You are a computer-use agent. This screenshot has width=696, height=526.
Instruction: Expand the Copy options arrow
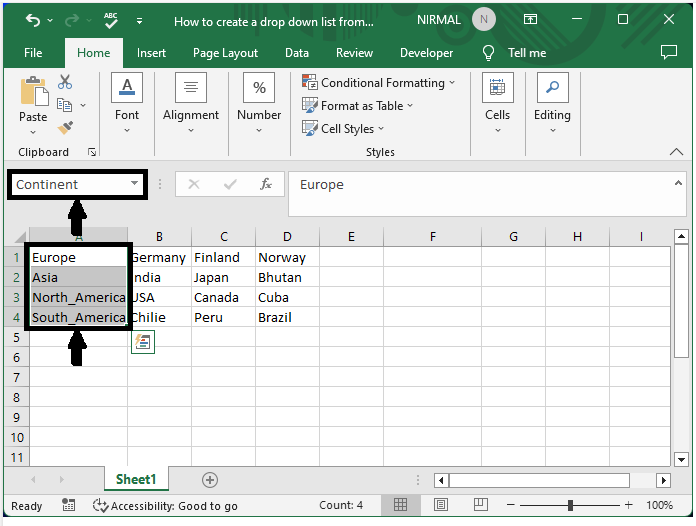[x=83, y=105]
